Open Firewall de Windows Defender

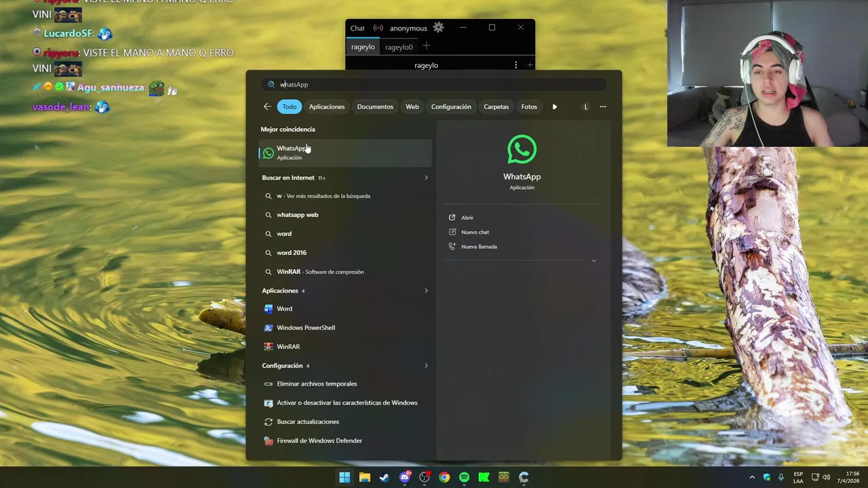(x=345, y=441)
